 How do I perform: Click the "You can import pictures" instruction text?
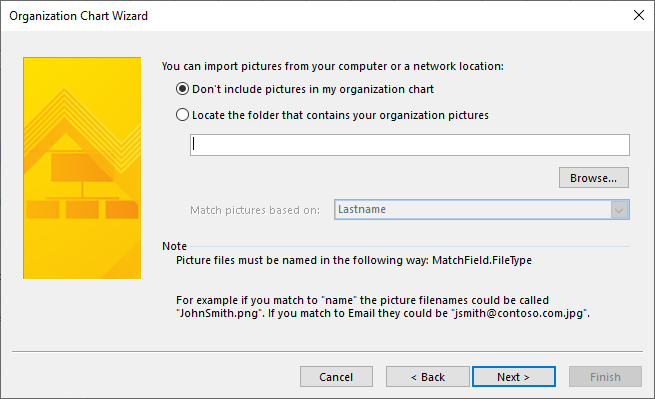pyautogui.click(x=333, y=66)
